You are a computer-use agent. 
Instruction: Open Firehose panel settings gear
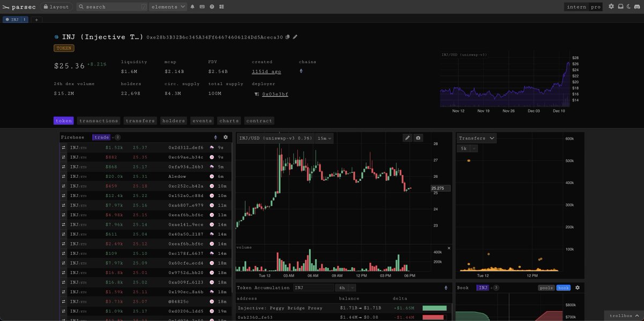click(225, 137)
